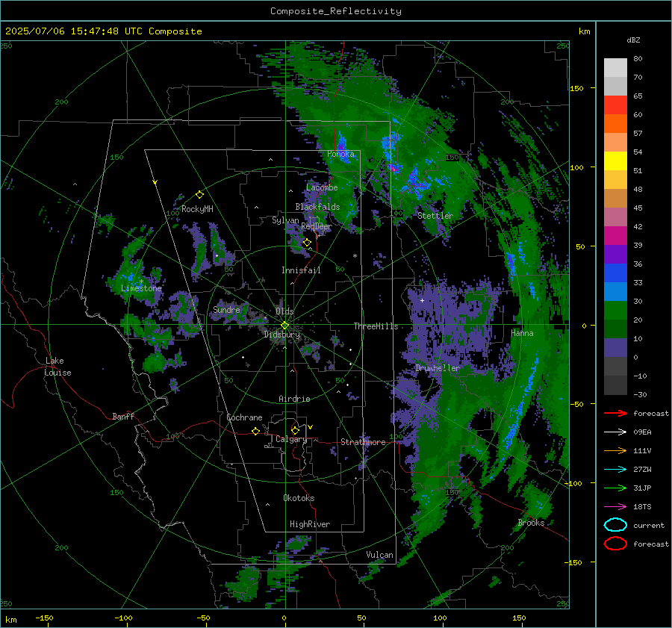Screen dimensions: 672x628
Task: Click the magenta 18TS arrow legend icon
Action: pyautogui.click(x=615, y=507)
